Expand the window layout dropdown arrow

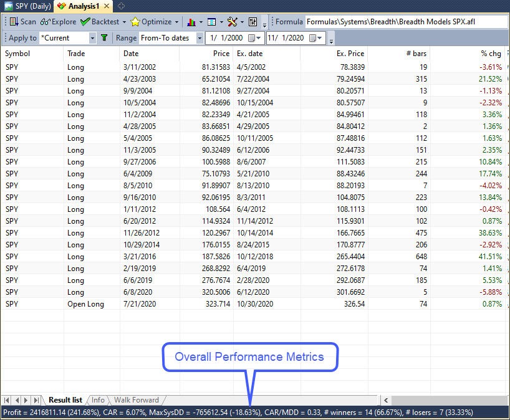(x=221, y=22)
